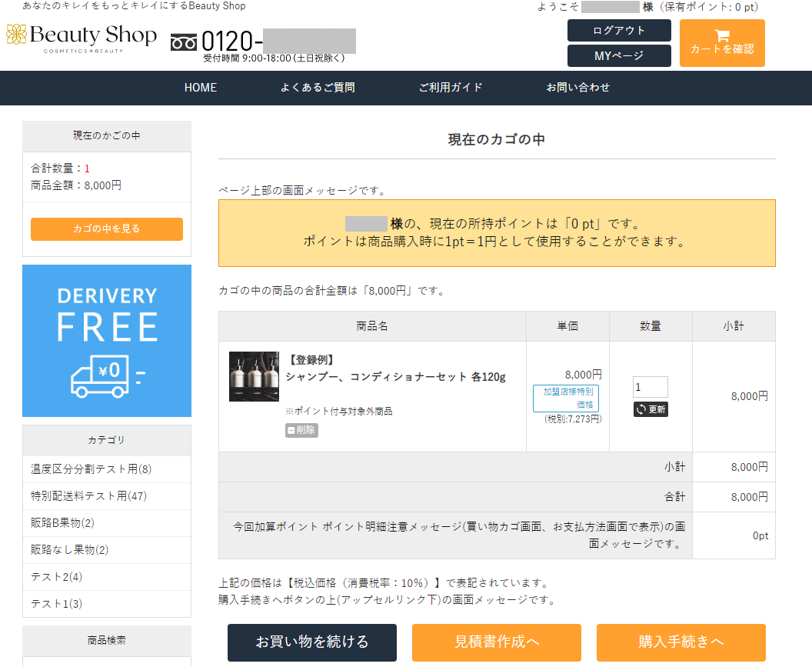Image resolution: width=812 pixels, height=667 pixels.
Task: Open the お問い合わせ menu item
Action: pyautogui.click(x=578, y=88)
